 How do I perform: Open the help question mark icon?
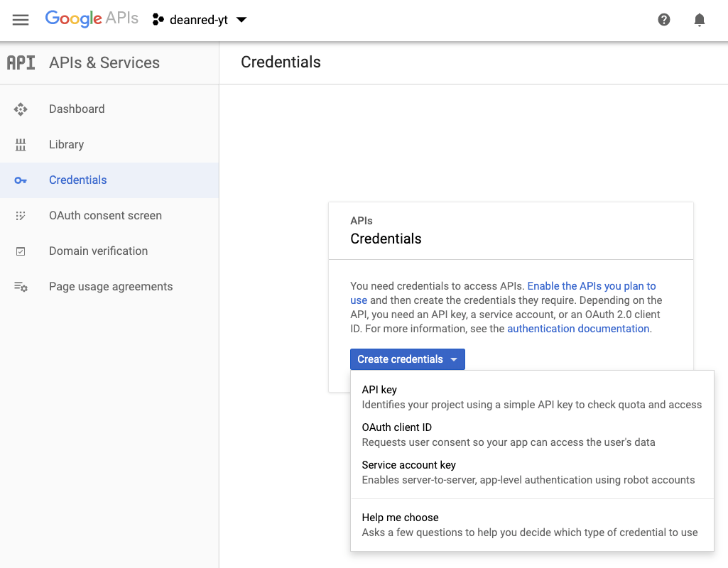[x=664, y=20]
